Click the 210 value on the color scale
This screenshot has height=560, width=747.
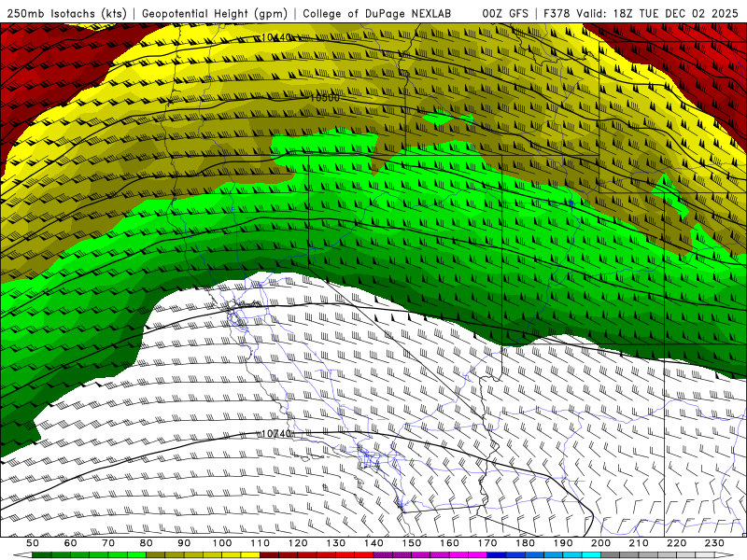pos(639,543)
